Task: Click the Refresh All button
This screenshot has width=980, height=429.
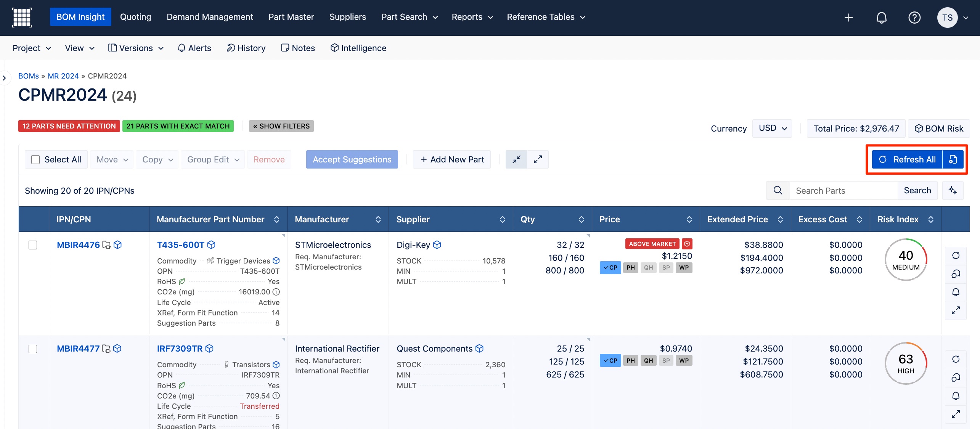Action: point(907,159)
